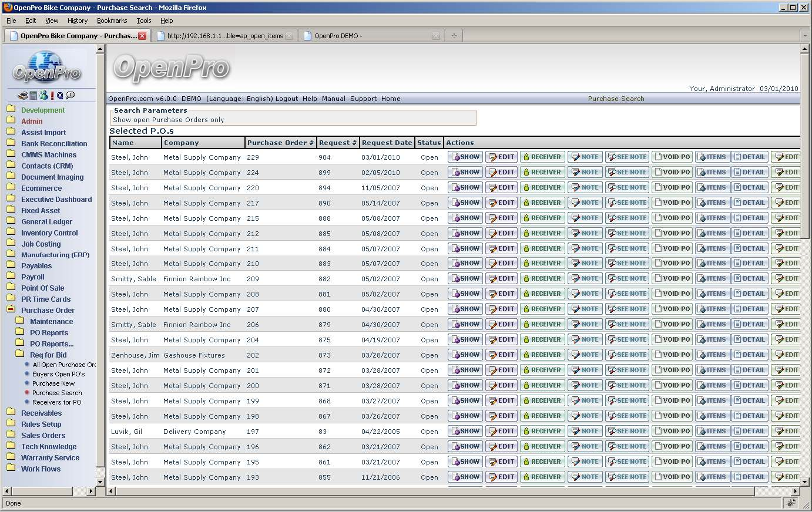This screenshot has height=512, width=812.
Task: Click the printer icon in sidebar toolbar
Action: coord(22,96)
